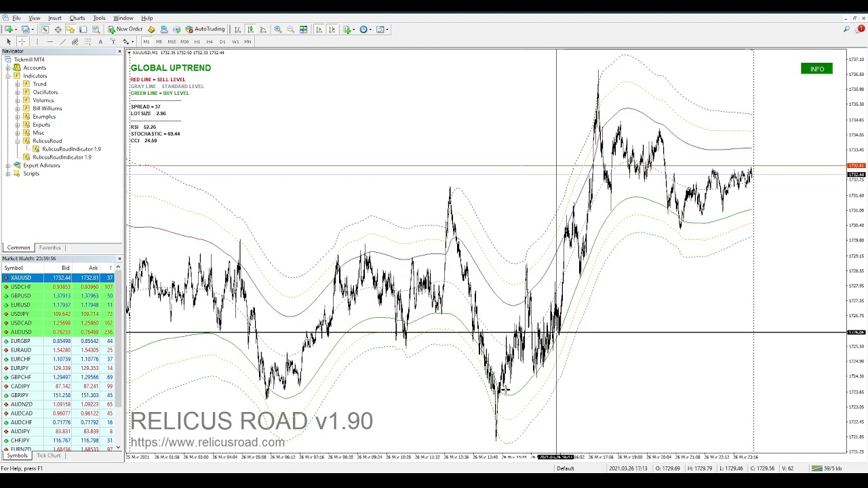Click the New Order button
The image size is (868, 488).
click(x=125, y=29)
